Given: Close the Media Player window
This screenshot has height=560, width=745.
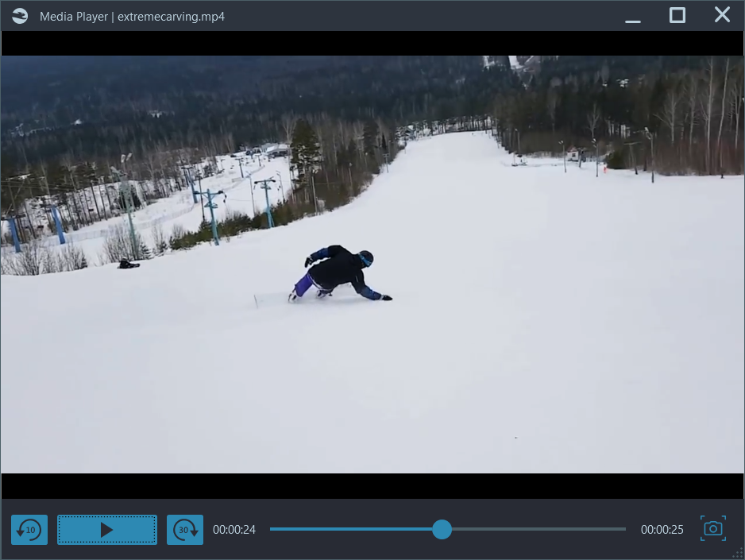Looking at the screenshot, I should tap(722, 15).
